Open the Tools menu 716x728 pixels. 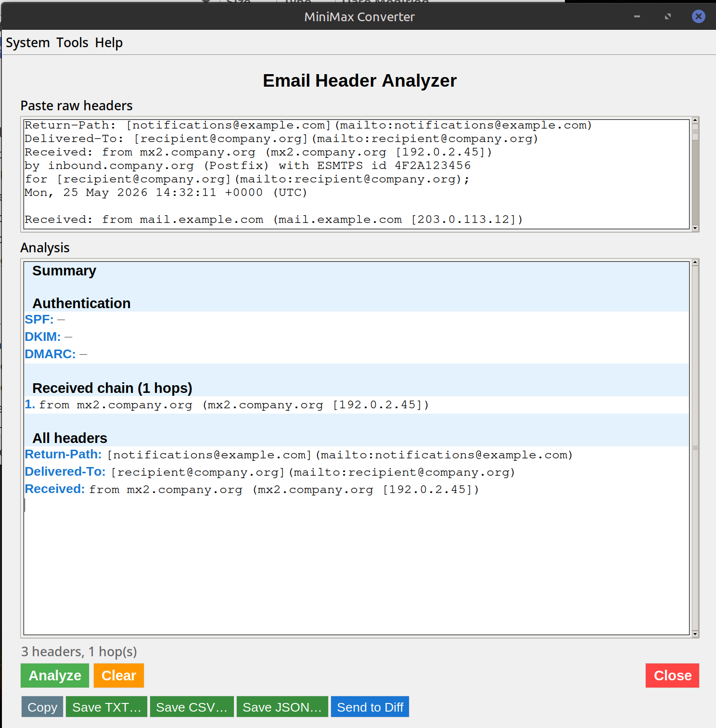point(72,43)
